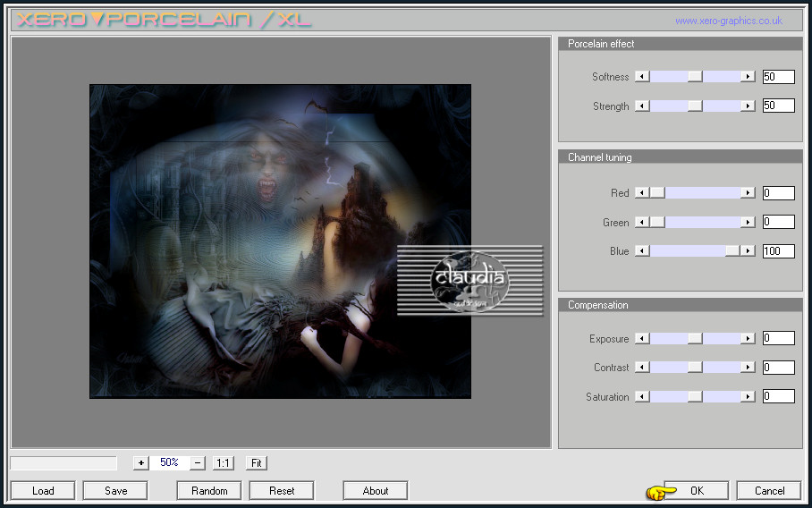Image resolution: width=812 pixels, height=508 pixels.
Task: Click the Green channel slider thumb
Action: 657,222
